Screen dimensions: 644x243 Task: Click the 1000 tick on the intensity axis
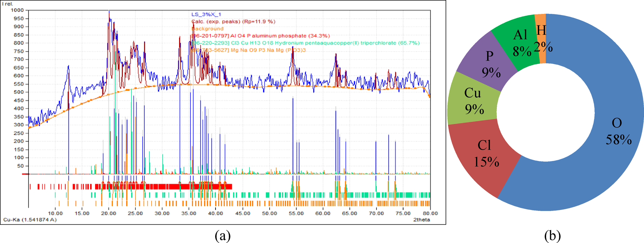pos(17,10)
